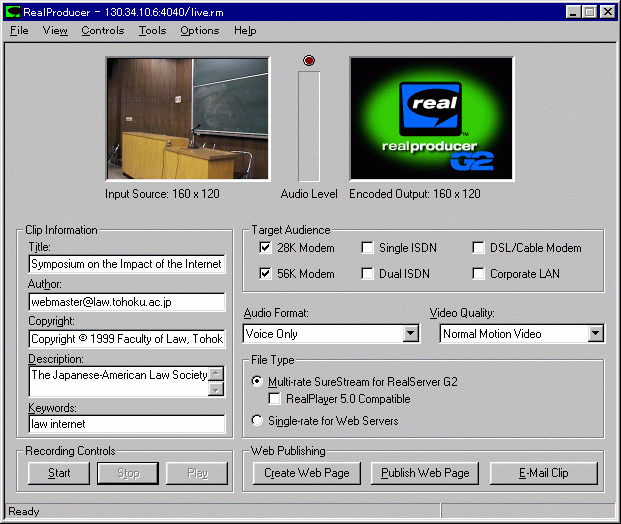Expand the Video Quality dropdown arrow
The image size is (621, 524).
pyautogui.click(x=595, y=333)
